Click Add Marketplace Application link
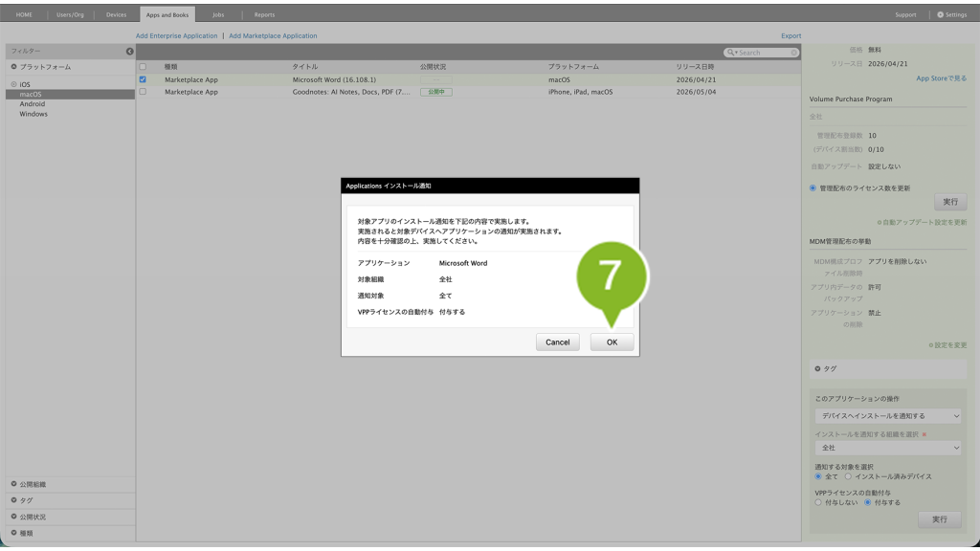The image size is (980, 551). (x=273, y=35)
